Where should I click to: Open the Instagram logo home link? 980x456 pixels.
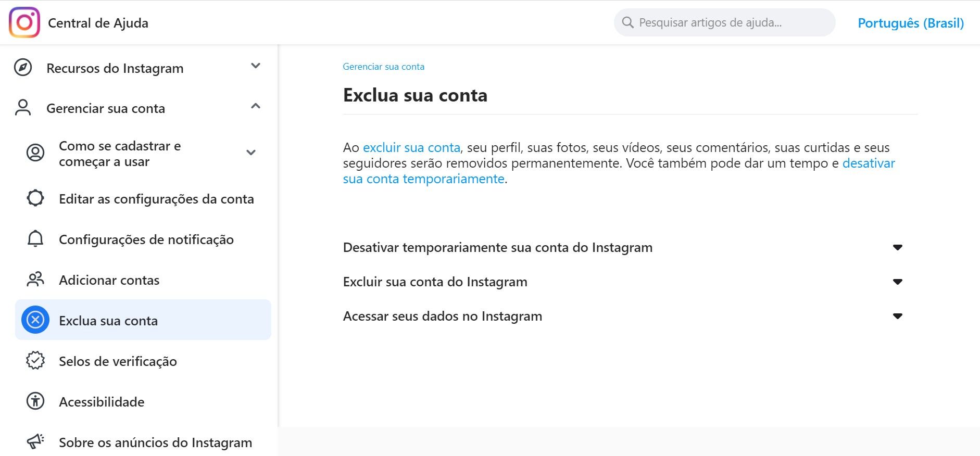click(x=24, y=22)
